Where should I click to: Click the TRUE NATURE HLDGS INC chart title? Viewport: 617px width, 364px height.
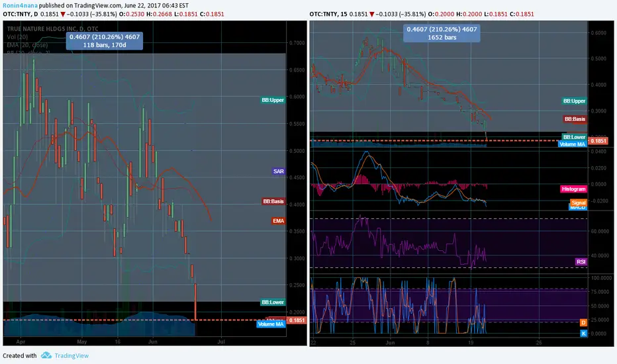[53, 28]
